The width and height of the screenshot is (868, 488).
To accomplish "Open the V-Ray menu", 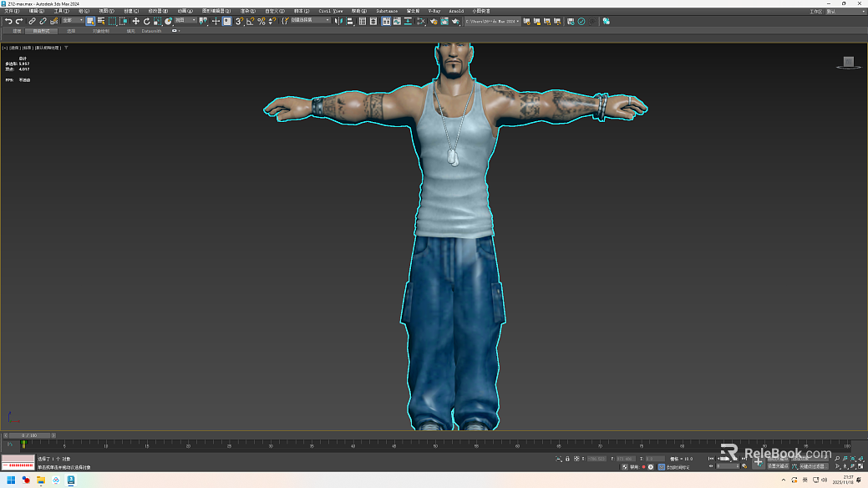I will coord(434,11).
